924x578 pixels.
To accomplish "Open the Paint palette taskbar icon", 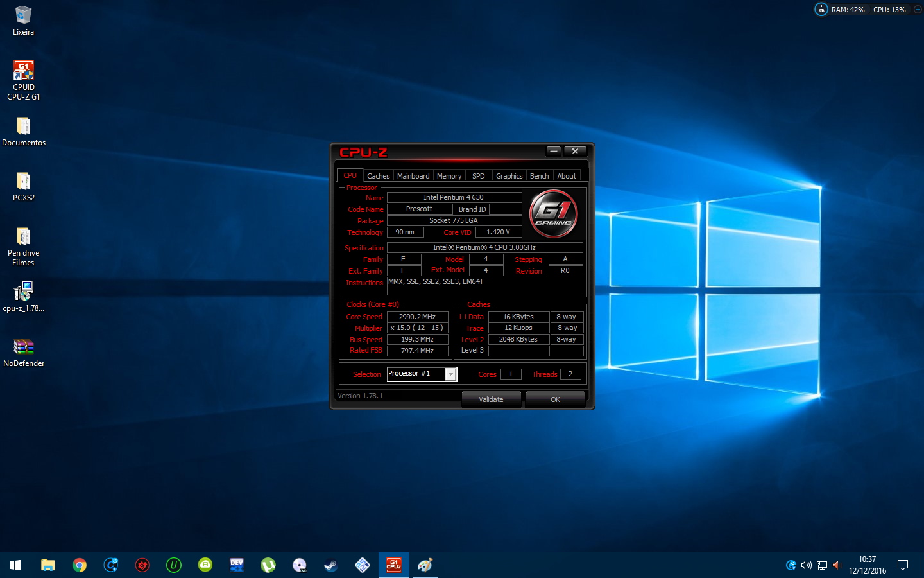I will pyautogui.click(x=425, y=565).
